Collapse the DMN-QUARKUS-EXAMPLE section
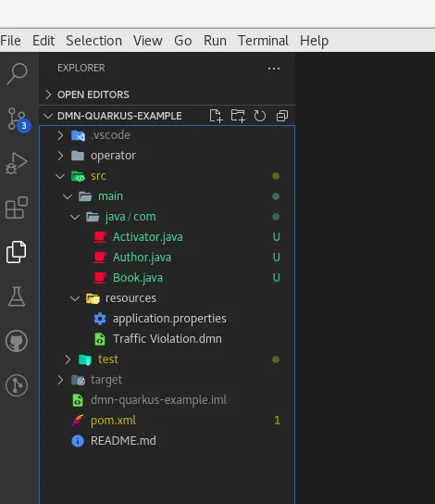Image resolution: width=435 pixels, height=504 pixels. tap(48, 116)
